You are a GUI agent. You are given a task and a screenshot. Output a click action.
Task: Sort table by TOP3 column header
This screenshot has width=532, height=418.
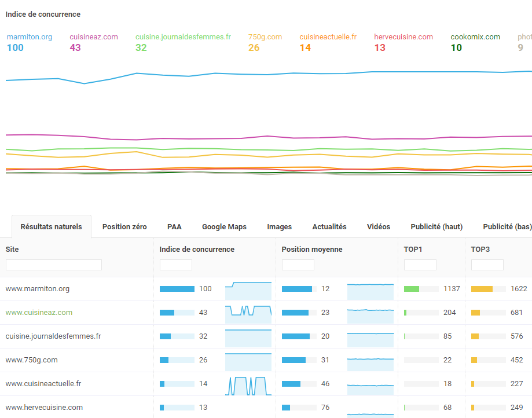tap(480, 250)
